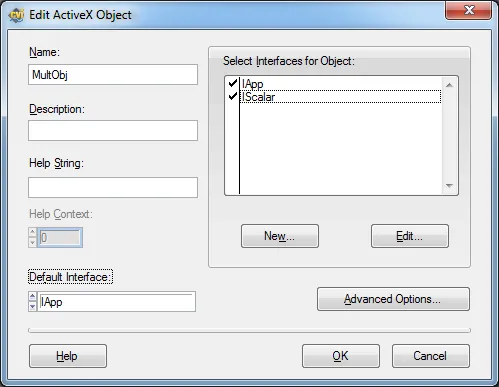Select the IApp interface row
Image resolution: width=499 pixels, height=387 pixels.
pos(340,84)
